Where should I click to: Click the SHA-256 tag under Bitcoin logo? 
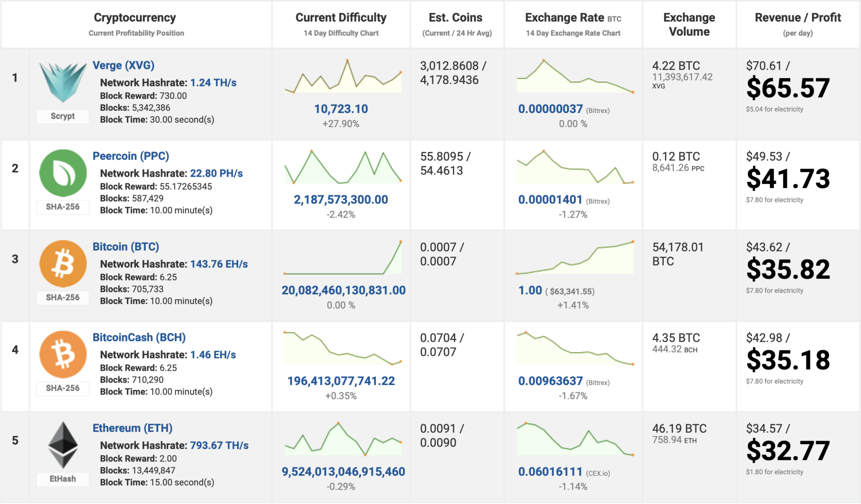pyautogui.click(x=63, y=298)
